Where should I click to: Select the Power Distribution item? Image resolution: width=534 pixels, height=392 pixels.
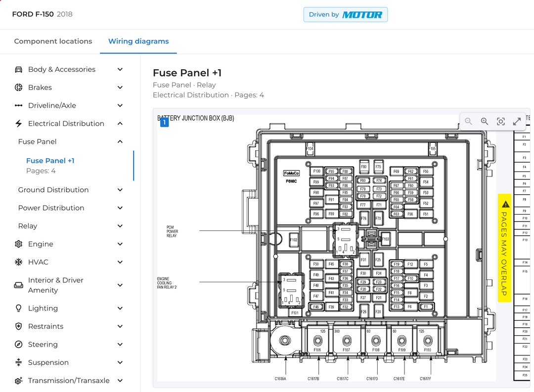tap(51, 208)
